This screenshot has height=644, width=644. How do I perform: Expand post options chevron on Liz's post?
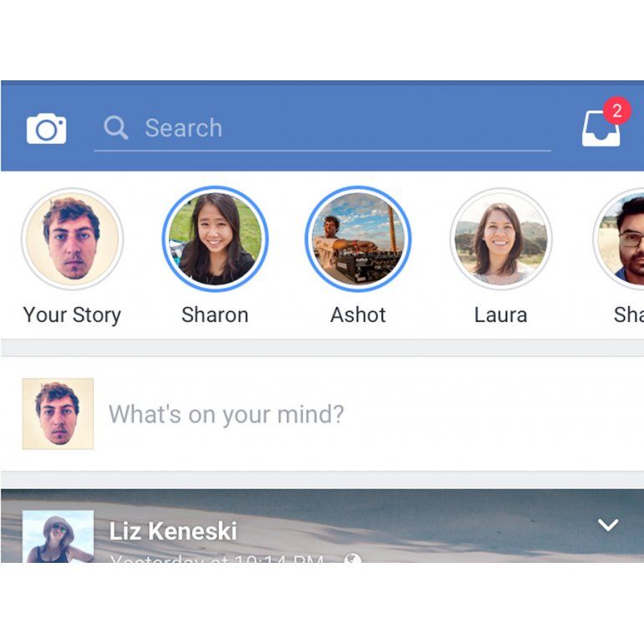[x=608, y=524]
